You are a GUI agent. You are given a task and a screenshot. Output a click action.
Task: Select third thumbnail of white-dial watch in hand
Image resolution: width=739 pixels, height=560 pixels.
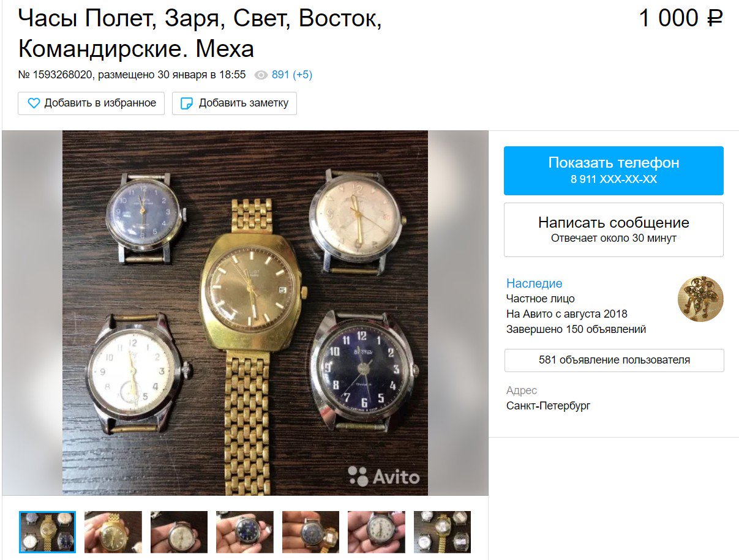(x=179, y=532)
